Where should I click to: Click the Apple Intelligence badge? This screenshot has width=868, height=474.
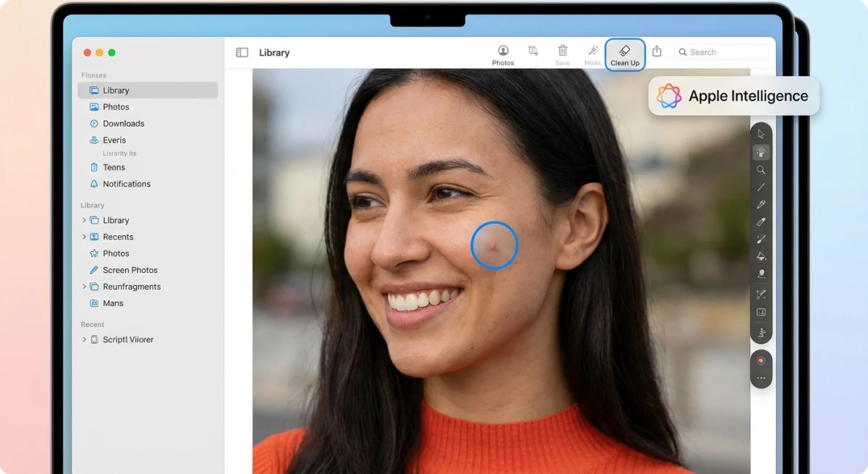(733, 96)
